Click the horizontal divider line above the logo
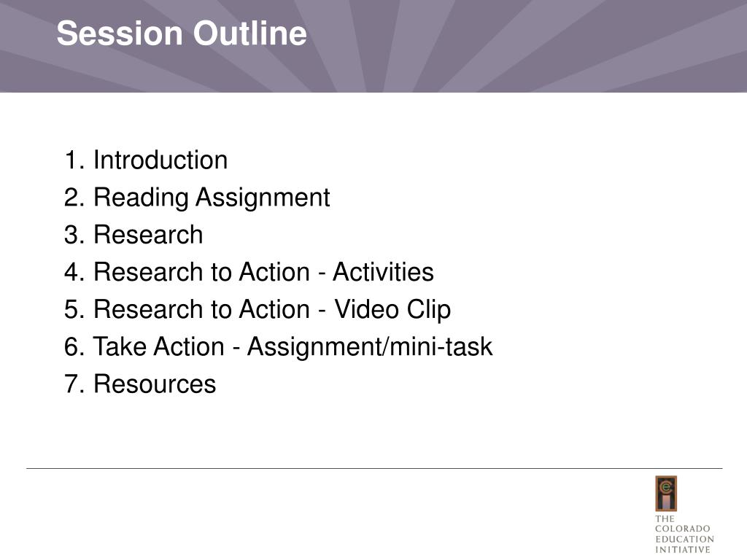 (x=374, y=469)
